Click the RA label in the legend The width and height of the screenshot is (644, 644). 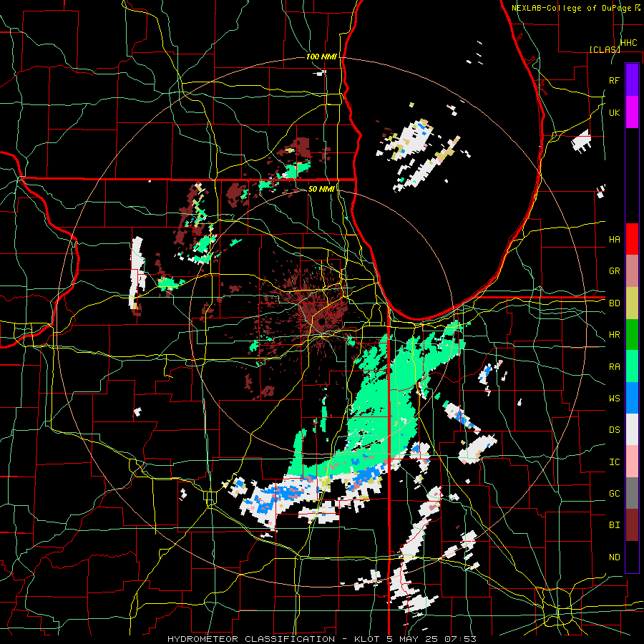click(614, 367)
